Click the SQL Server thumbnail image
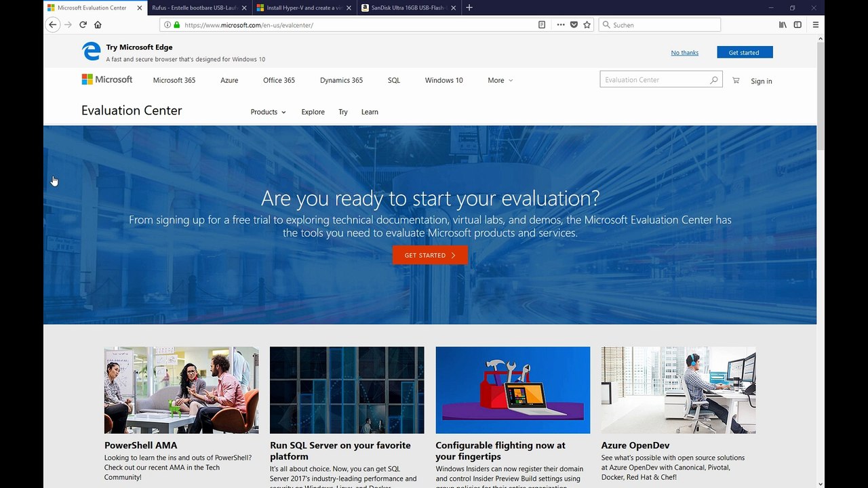Screen dimensions: 868x488 pos(347,390)
